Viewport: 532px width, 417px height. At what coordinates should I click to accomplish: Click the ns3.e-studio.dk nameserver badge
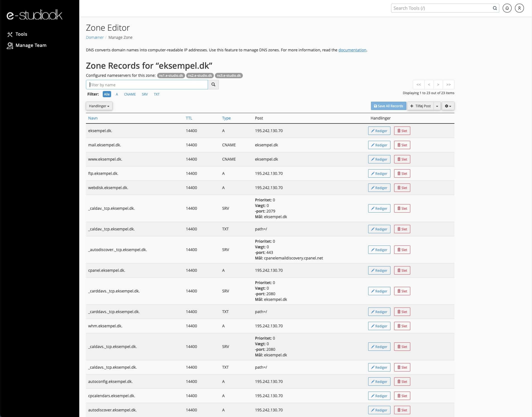tap(229, 76)
